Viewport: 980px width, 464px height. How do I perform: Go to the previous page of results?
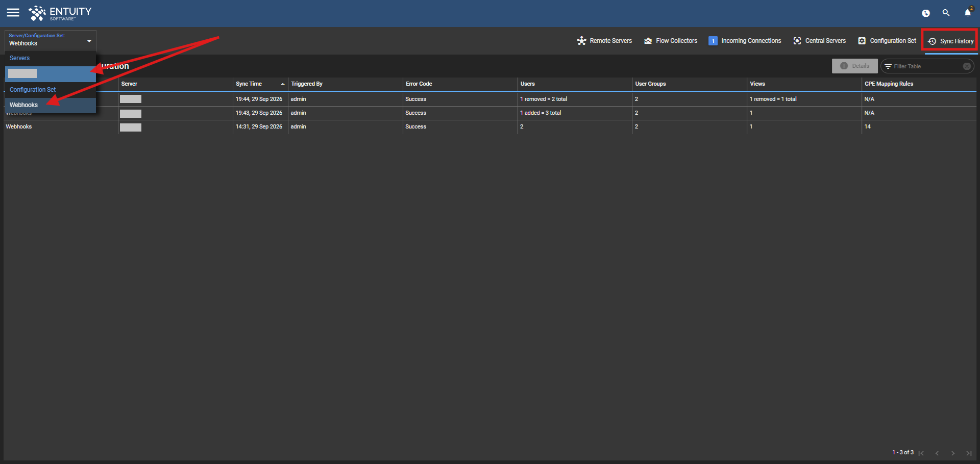(937, 453)
